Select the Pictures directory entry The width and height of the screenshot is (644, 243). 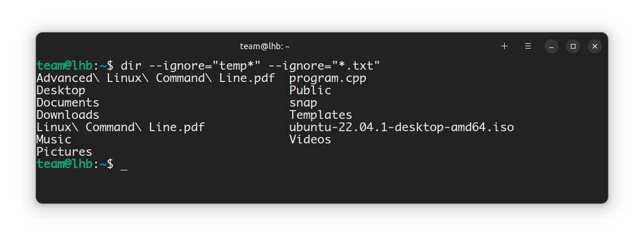coord(64,152)
